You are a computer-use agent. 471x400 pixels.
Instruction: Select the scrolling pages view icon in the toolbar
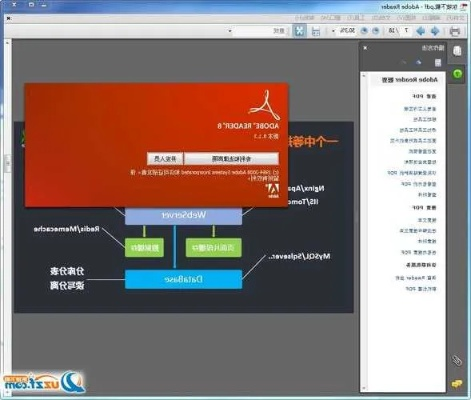click(x=316, y=31)
